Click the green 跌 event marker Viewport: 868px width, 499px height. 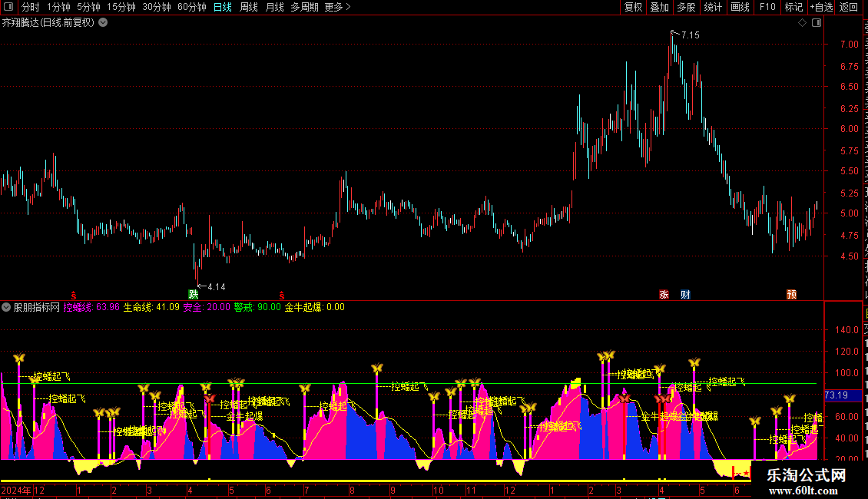(194, 294)
